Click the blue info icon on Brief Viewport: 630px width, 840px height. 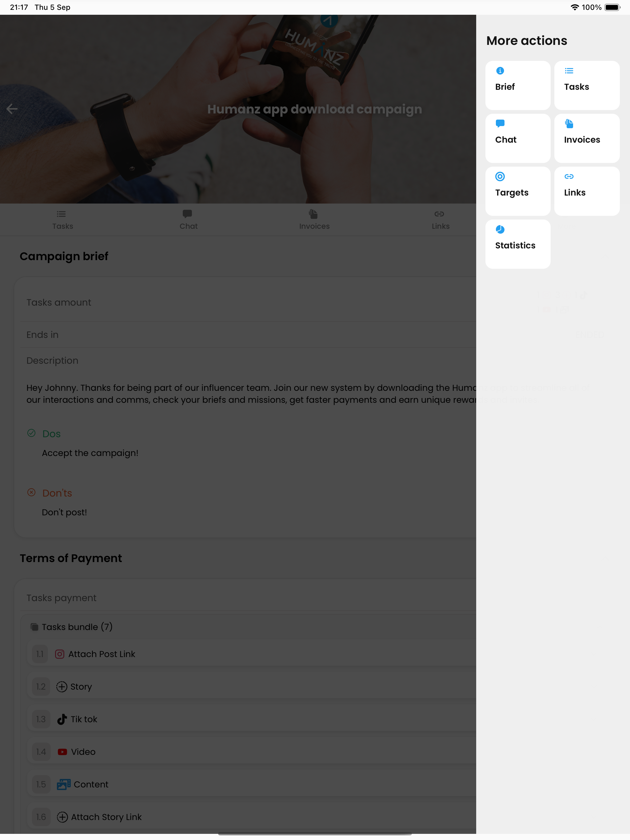click(x=500, y=71)
